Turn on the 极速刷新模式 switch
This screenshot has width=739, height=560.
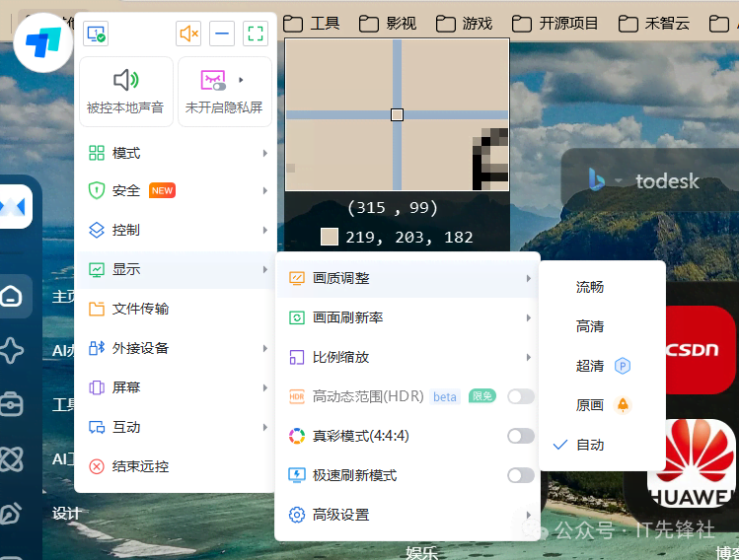520,475
